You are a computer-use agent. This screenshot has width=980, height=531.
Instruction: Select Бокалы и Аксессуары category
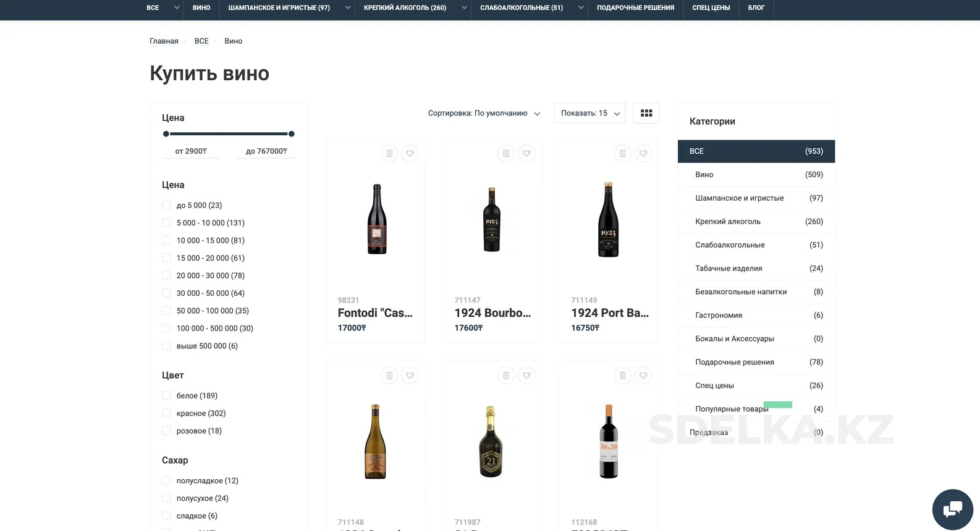click(x=756, y=339)
